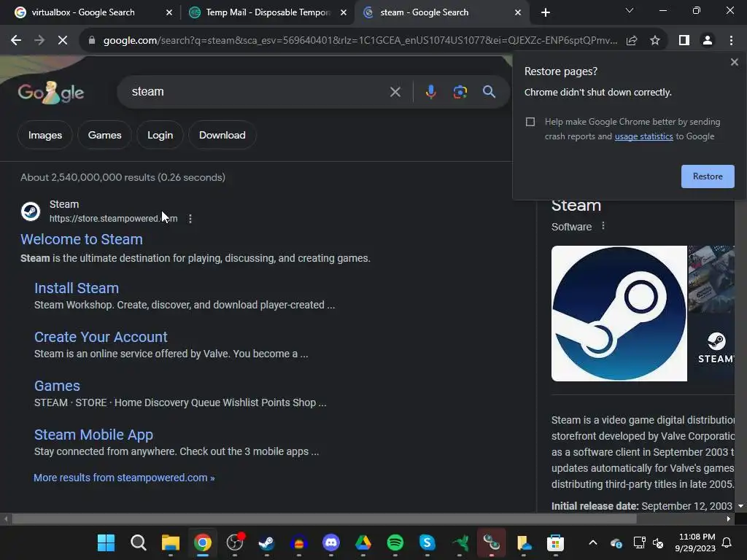The image size is (747, 560).
Task: Open the Windows Start menu
Action: tap(106, 542)
